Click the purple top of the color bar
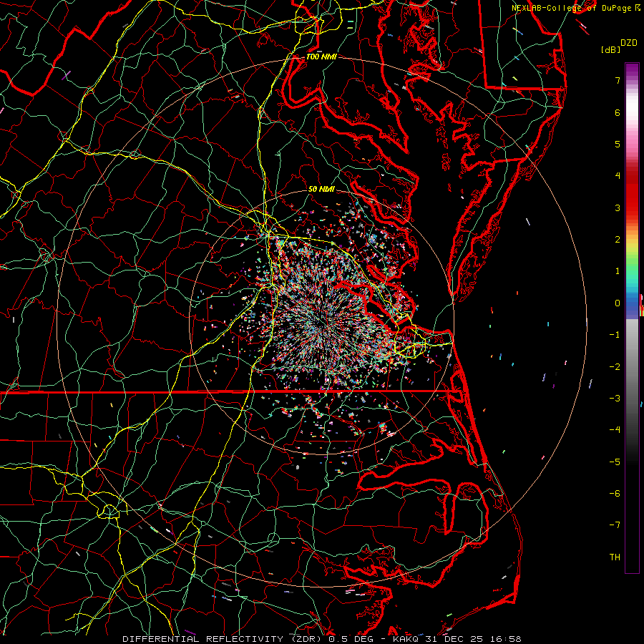This screenshot has width=644, height=644. pyautogui.click(x=632, y=70)
